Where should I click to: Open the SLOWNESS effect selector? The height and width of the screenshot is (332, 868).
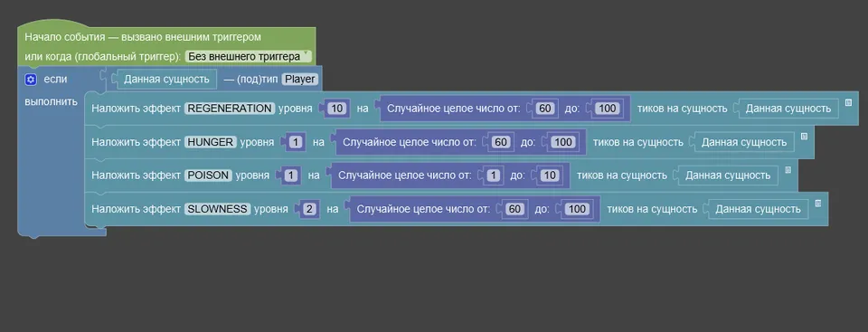point(218,210)
